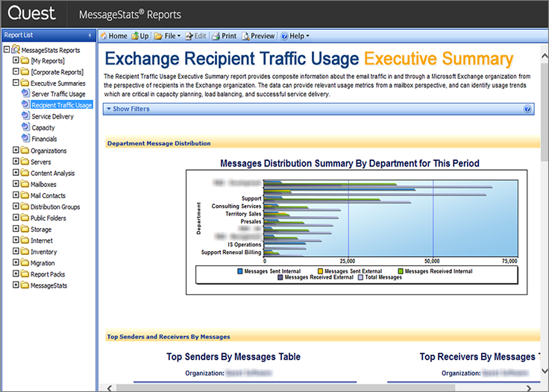Select the Recipient Traffic Usage report
The width and height of the screenshot is (549, 392).
point(62,105)
